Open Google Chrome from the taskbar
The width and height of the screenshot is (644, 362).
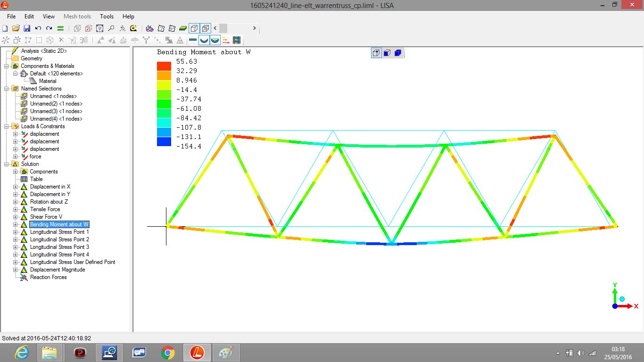pos(167,352)
